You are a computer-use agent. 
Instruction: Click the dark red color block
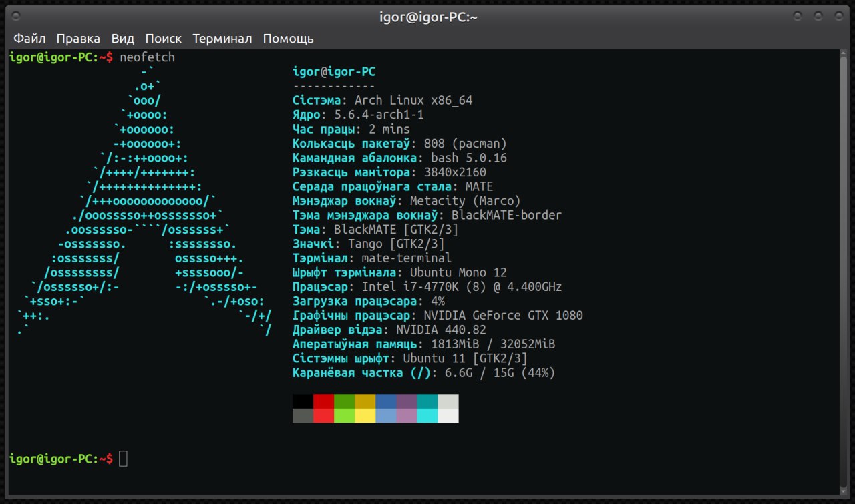tap(323, 401)
